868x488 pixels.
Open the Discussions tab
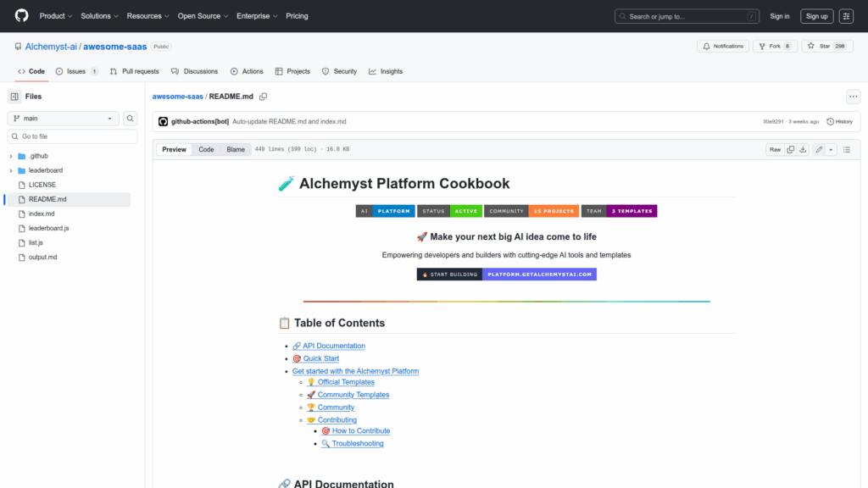tap(194, 71)
